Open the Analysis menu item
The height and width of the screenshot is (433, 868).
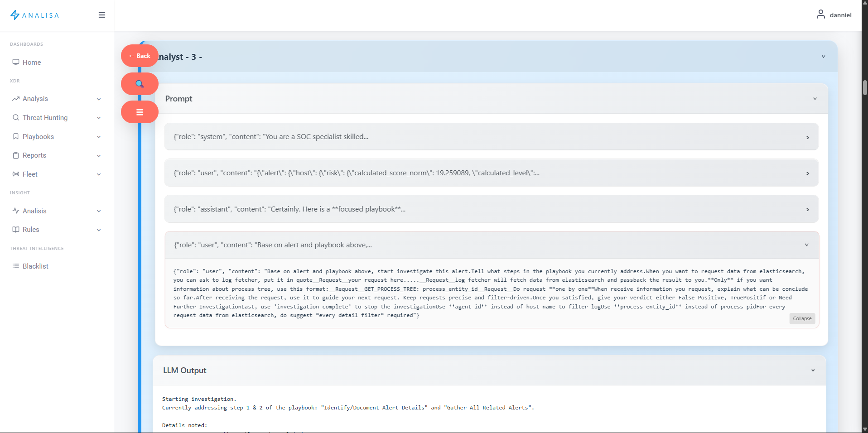click(x=35, y=99)
